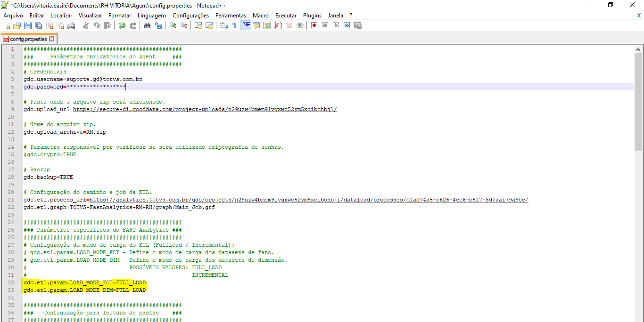
Task: Save the file using the floppy icon
Action: [x=28, y=25]
